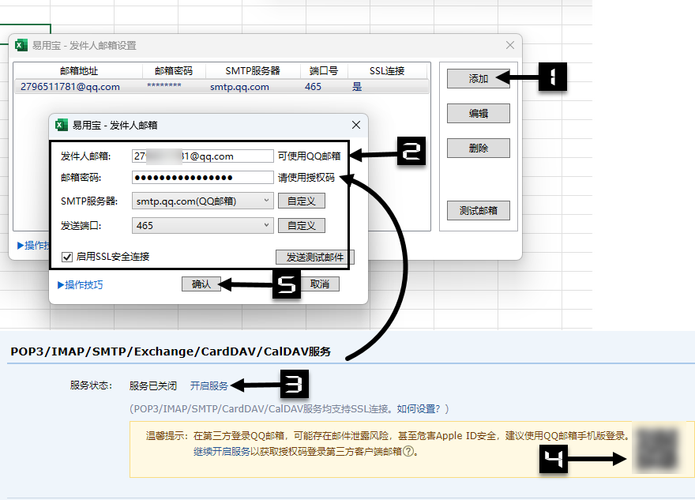
Task: Click smtp.qq.com cell in list
Action: pyautogui.click(x=239, y=87)
